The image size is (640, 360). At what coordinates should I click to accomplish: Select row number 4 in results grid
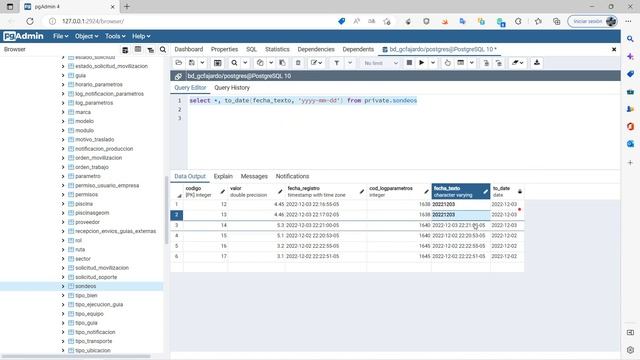pos(177,236)
